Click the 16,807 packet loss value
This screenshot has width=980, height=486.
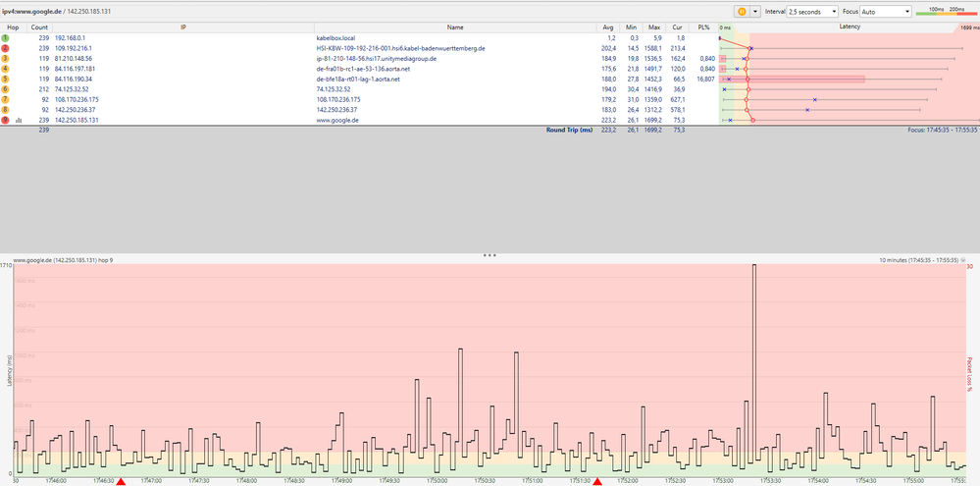point(704,79)
